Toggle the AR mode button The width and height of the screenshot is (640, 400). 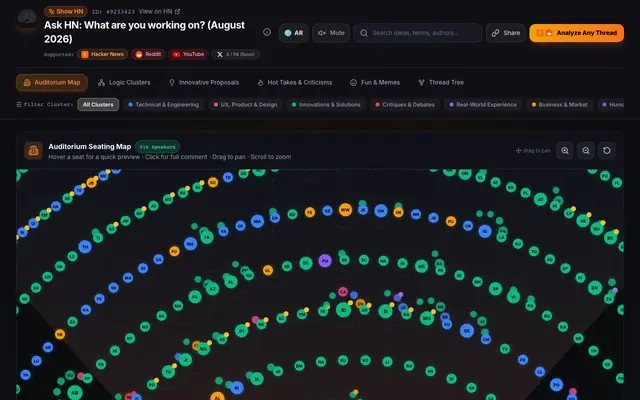pos(294,33)
